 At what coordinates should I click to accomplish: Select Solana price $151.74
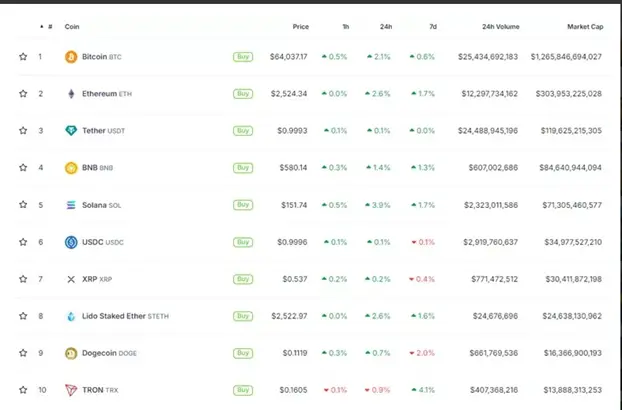click(294, 205)
